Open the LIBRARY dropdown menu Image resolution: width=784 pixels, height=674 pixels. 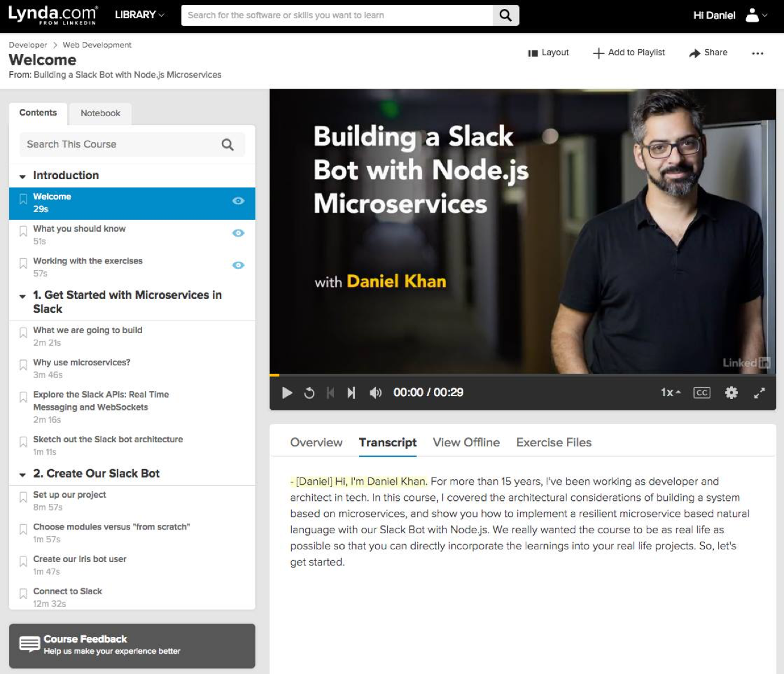tap(139, 15)
